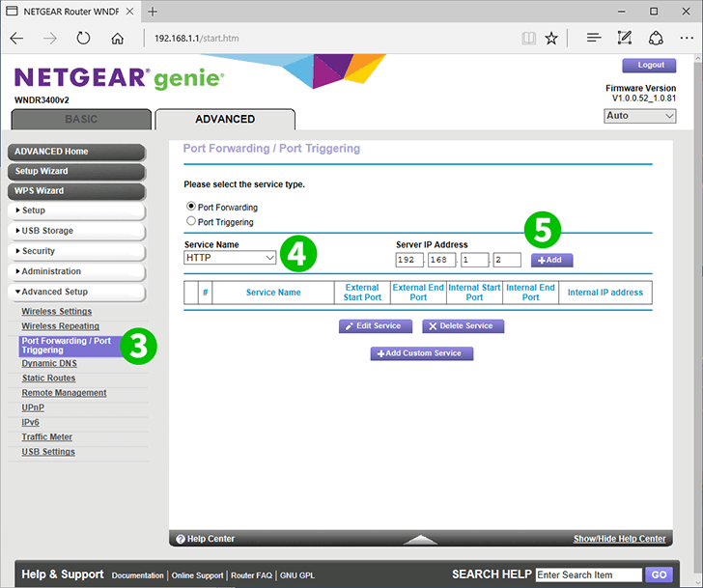
Task: Open the reading view book icon
Action: point(528,39)
